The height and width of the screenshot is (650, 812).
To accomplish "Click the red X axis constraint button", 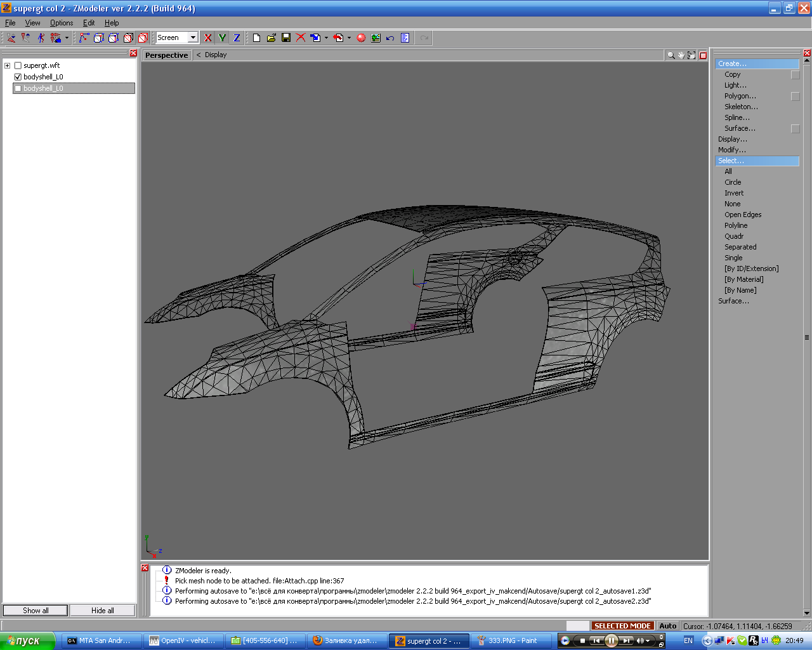I will [x=207, y=38].
